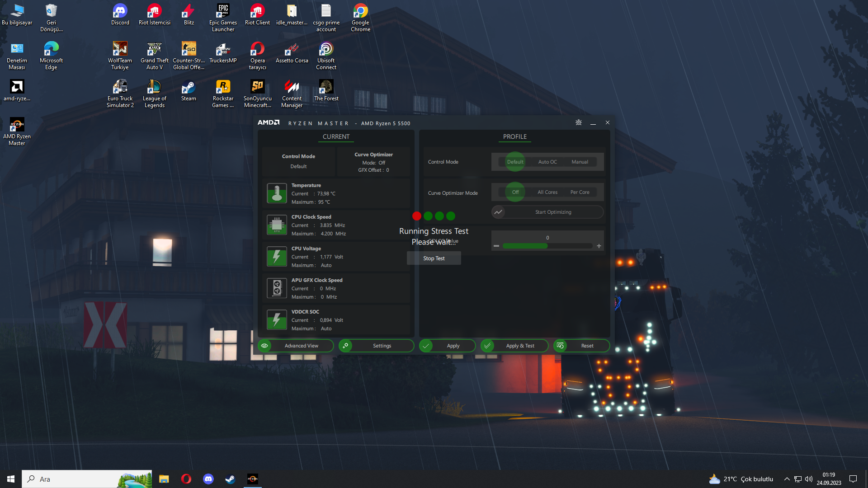Set Curve Optimizer Mode to All Cores
The width and height of the screenshot is (868, 488).
pos(547,192)
